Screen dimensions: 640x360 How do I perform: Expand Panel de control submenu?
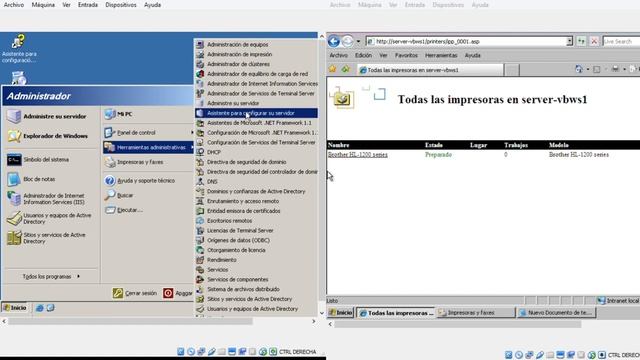coord(149,133)
